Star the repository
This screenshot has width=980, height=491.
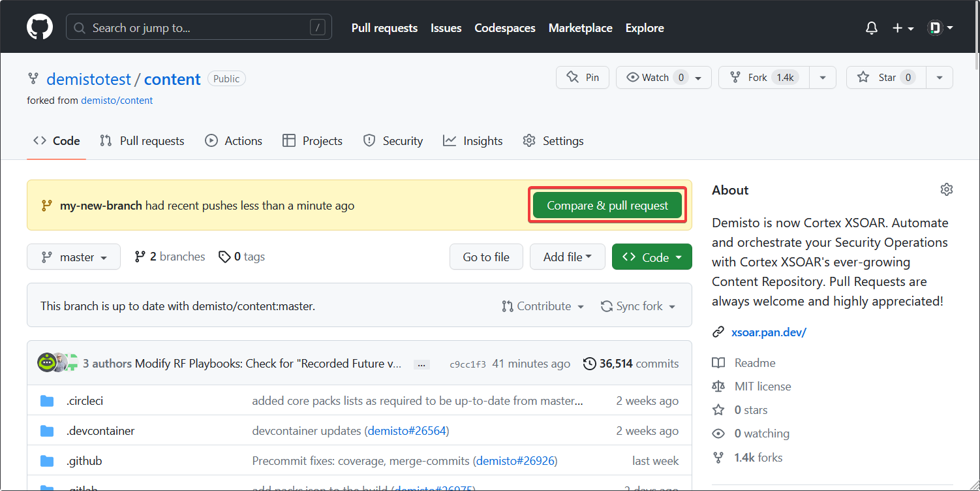point(887,78)
